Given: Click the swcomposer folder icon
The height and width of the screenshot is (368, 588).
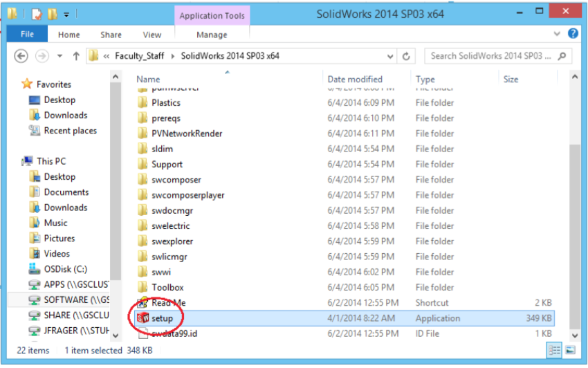Looking at the screenshot, I should (x=142, y=179).
